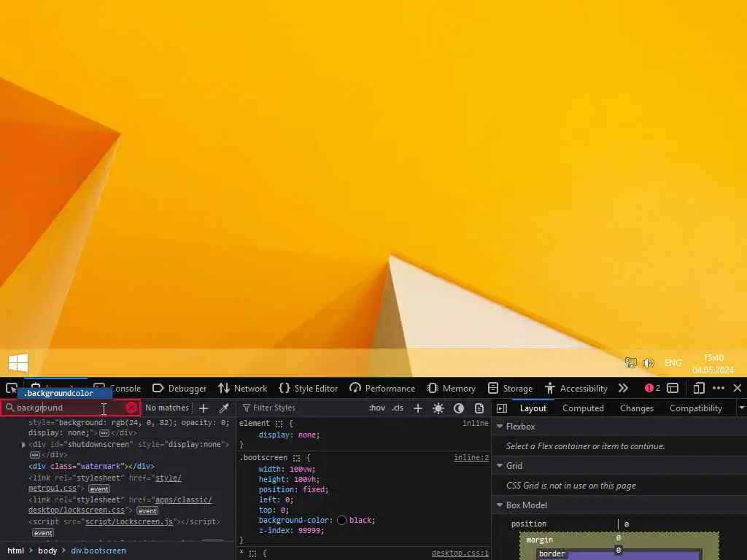This screenshot has width=747, height=560.
Task: Switch to the Debugger tab
Action: (179, 388)
